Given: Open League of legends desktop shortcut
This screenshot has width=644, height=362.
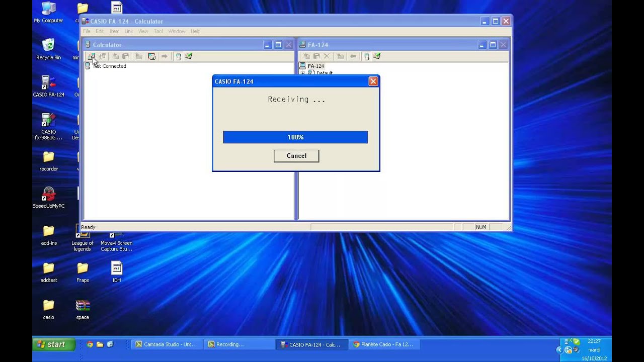Looking at the screenshot, I should 83,238.
